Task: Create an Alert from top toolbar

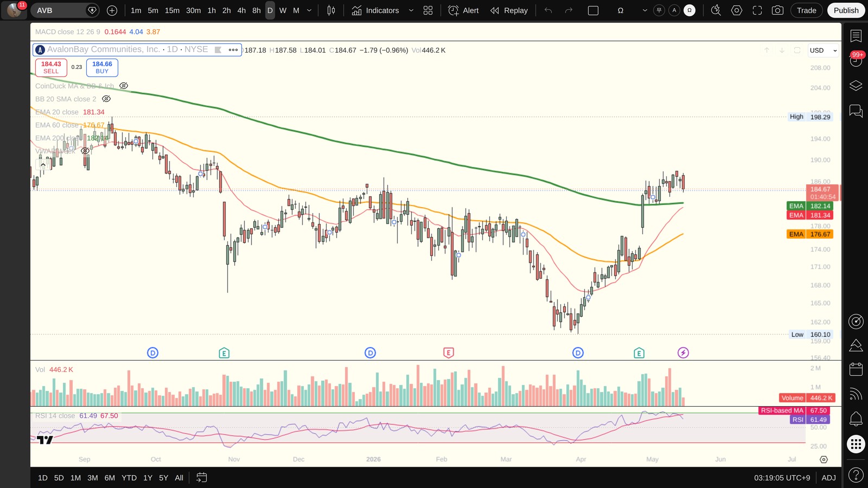Action: coord(463,10)
